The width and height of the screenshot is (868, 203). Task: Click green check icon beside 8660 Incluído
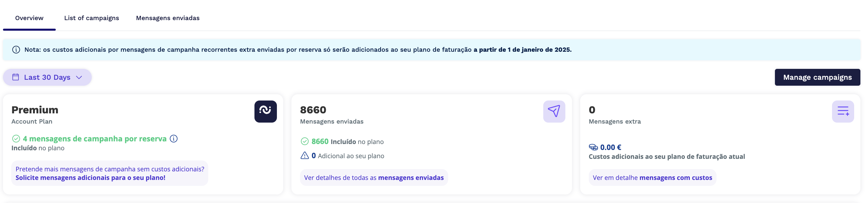(305, 141)
